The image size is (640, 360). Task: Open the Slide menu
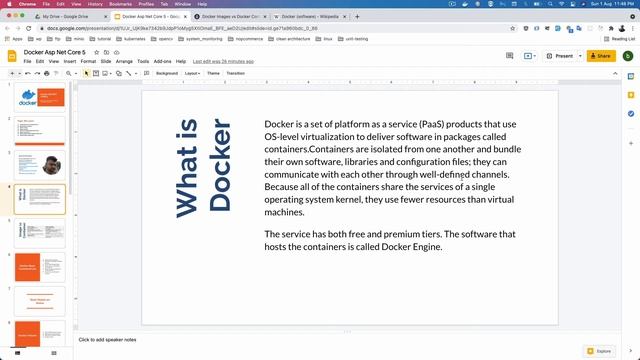click(x=106, y=61)
